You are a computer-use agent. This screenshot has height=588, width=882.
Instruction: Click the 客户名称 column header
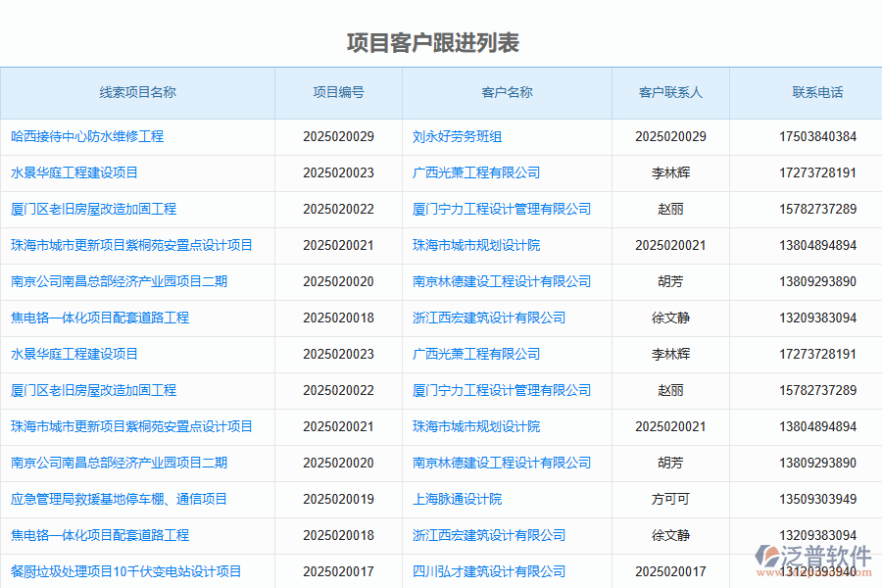508,92
